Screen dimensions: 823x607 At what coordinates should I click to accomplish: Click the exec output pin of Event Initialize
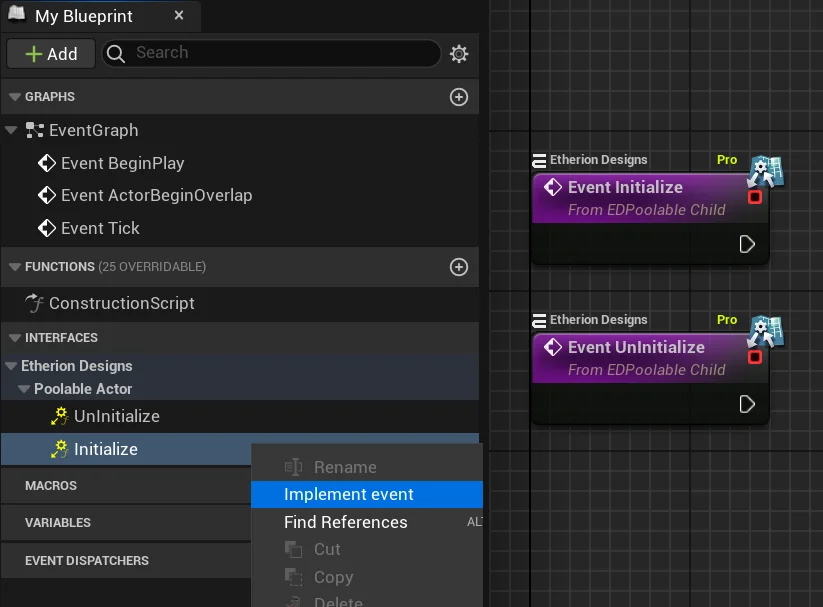coord(747,244)
